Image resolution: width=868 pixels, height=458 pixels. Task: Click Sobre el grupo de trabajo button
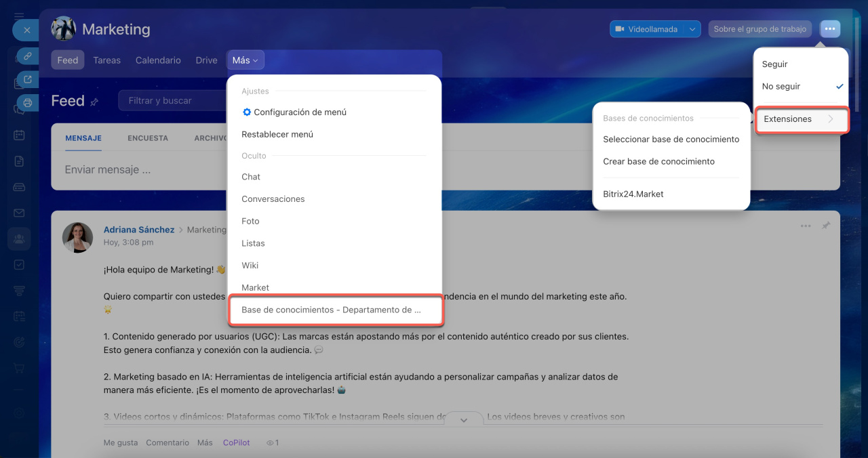click(x=759, y=29)
